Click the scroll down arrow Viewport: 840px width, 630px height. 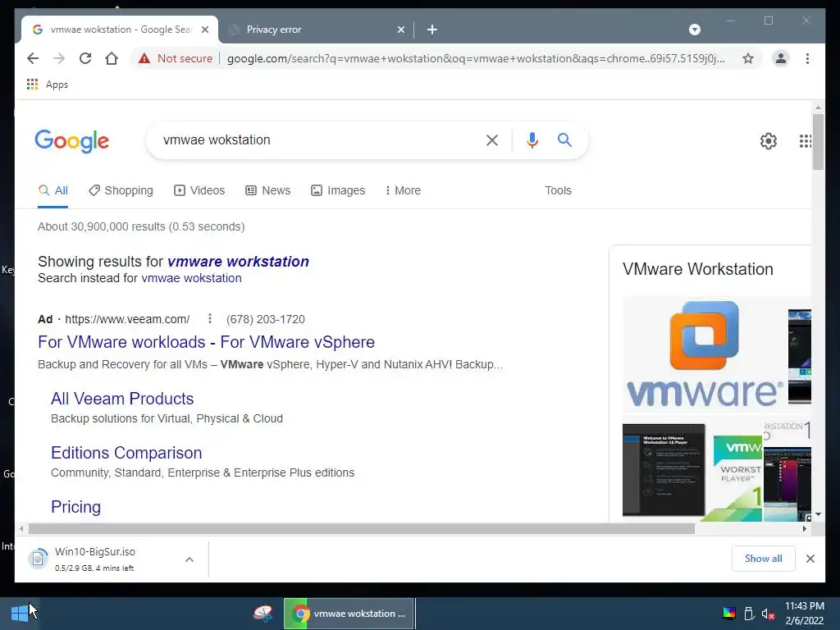(x=818, y=514)
